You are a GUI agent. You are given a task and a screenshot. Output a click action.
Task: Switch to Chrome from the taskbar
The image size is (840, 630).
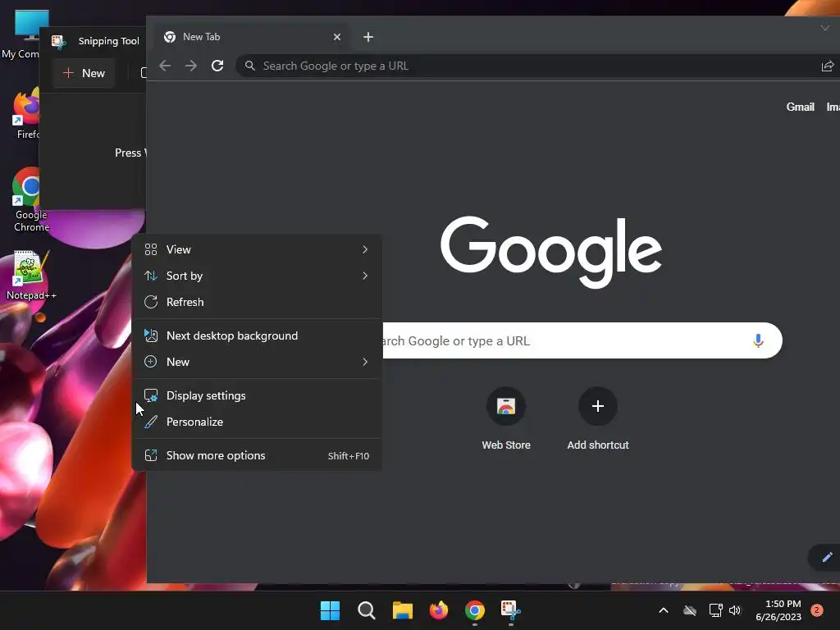(x=475, y=610)
